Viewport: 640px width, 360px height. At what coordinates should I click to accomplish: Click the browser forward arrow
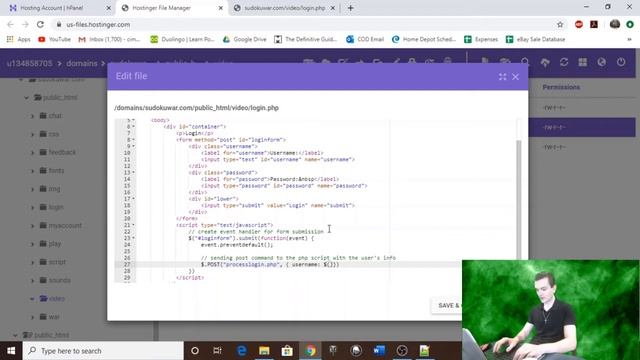pyautogui.click(x=25, y=24)
